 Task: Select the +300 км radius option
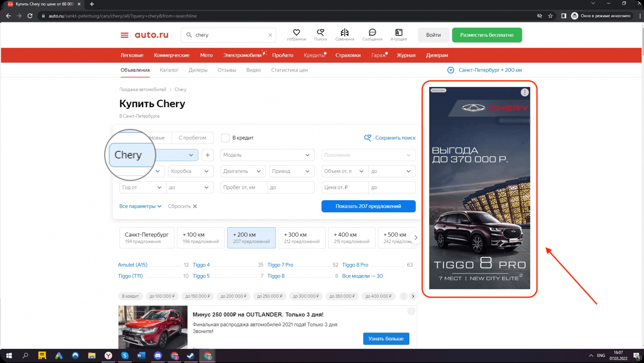pos(301,238)
